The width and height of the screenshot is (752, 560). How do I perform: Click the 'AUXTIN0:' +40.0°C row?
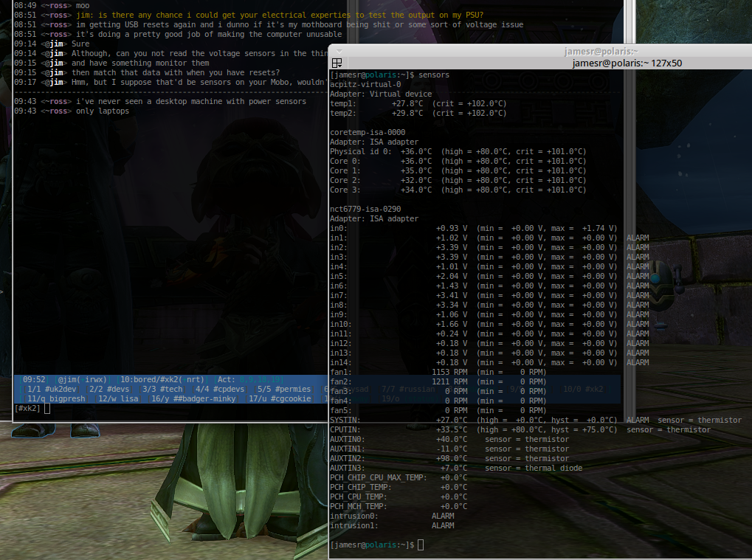pos(449,439)
